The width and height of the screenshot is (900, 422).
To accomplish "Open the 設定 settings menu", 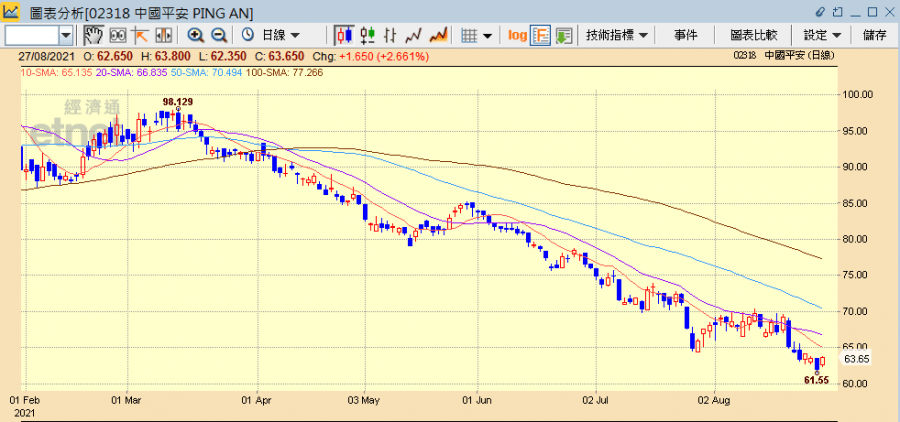I will point(822,35).
